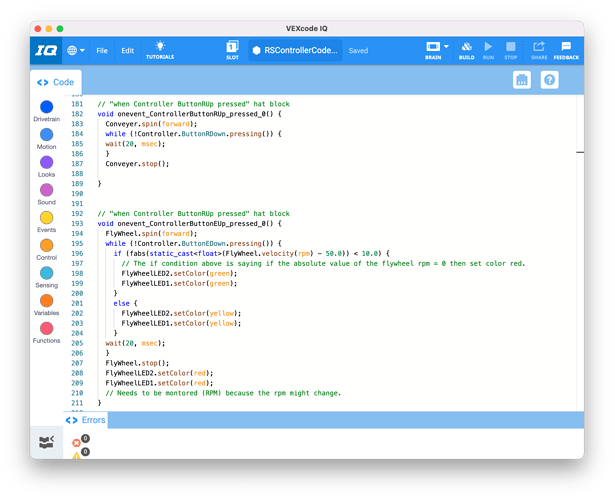Select the Control category circle
The image size is (615, 500).
click(x=47, y=245)
